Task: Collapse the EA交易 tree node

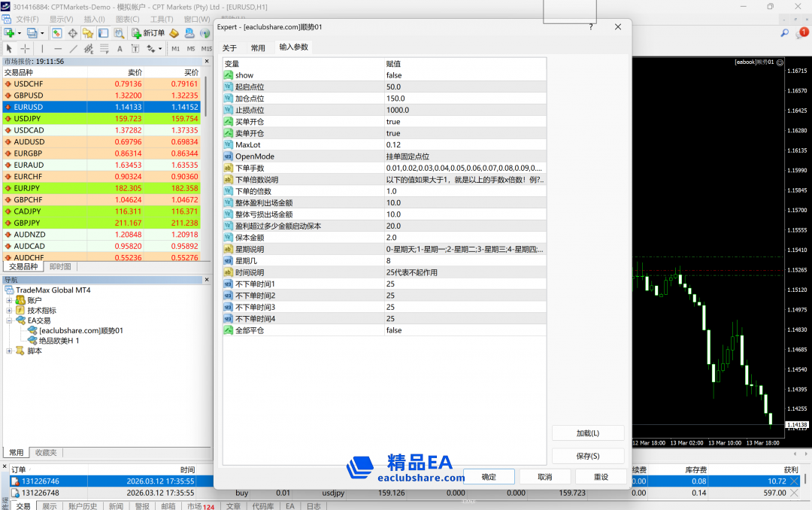Action: coord(10,320)
